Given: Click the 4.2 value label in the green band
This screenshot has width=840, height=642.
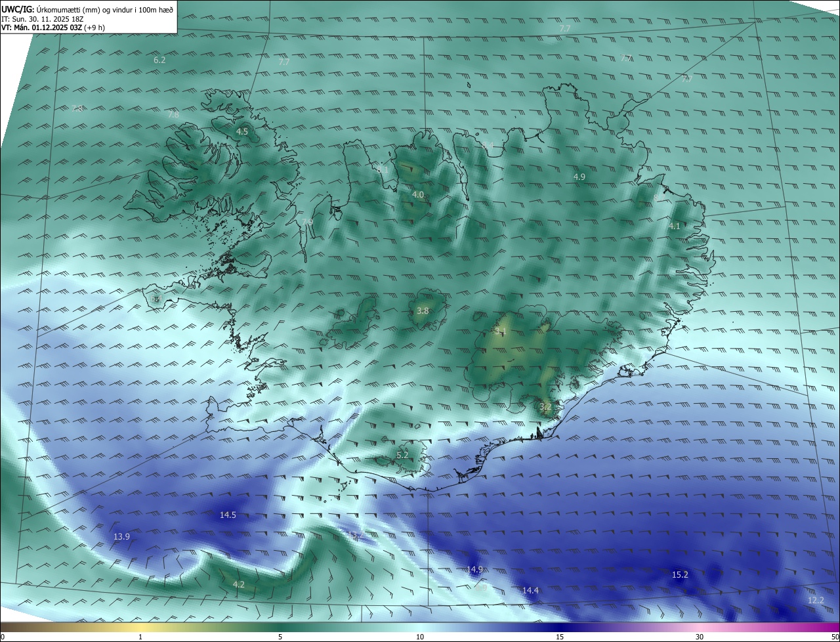Looking at the screenshot, I should click(239, 584).
